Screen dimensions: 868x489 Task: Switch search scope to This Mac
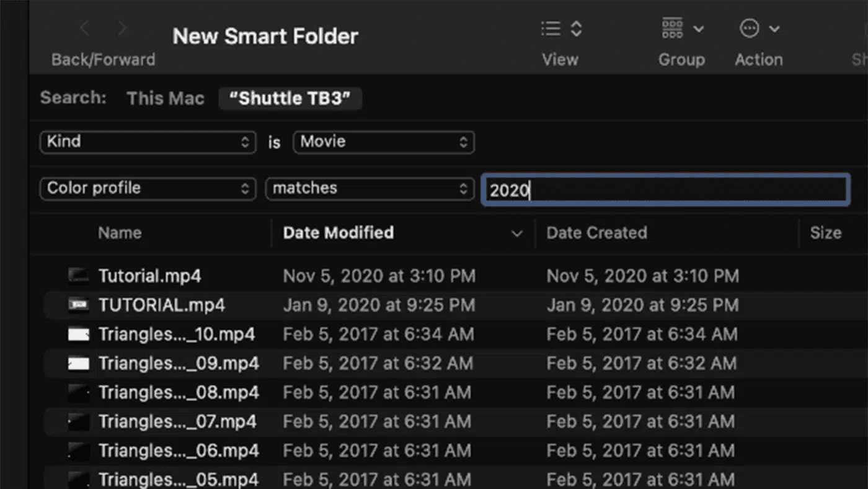pos(165,98)
